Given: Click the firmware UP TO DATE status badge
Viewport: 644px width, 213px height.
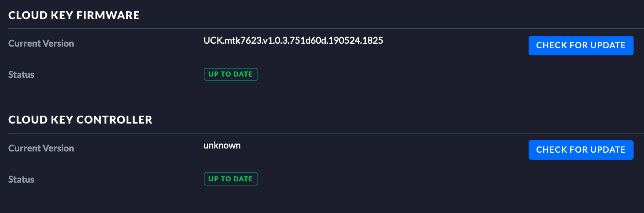Looking at the screenshot, I should (x=231, y=74).
